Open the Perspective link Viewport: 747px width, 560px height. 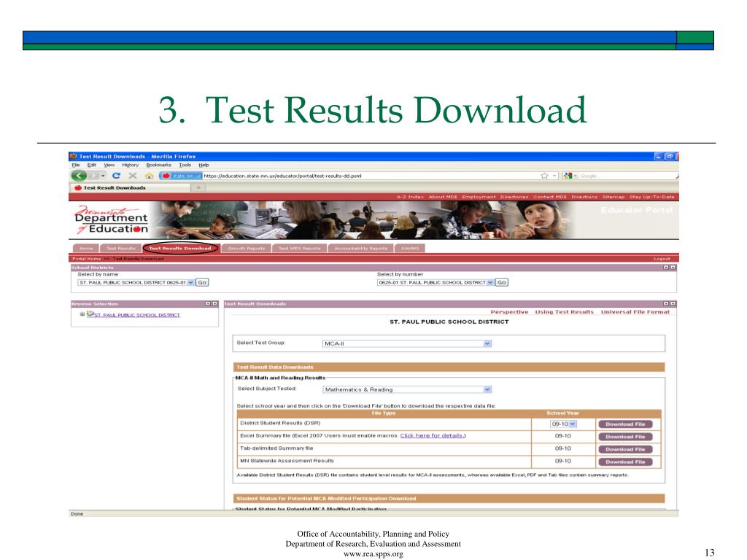click(x=509, y=312)
